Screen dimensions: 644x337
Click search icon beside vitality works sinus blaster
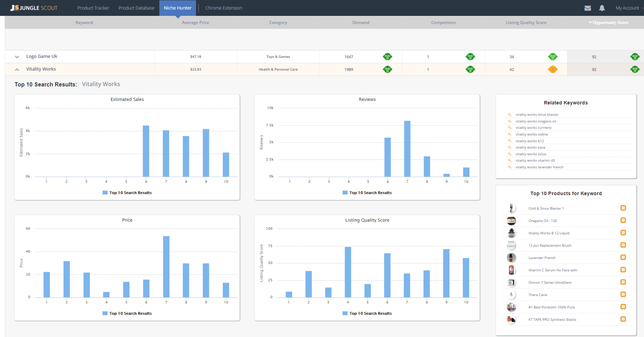coord(510,114)
